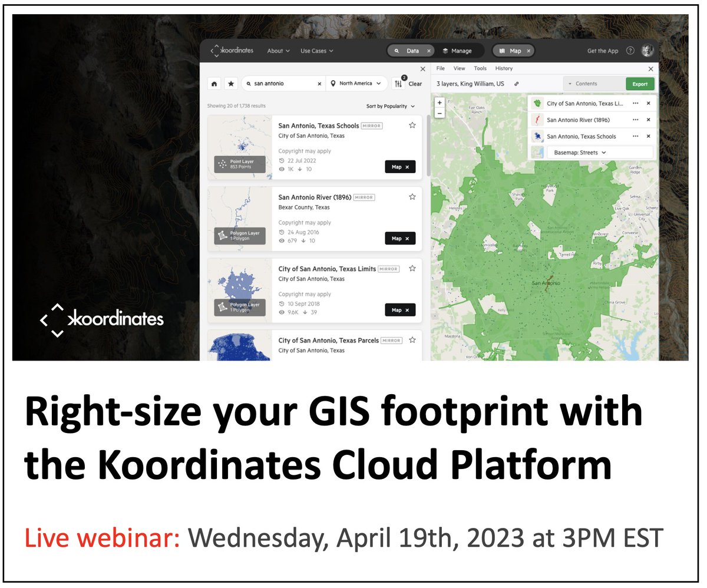
Task: Star the Texas Limits result
Action: 412,268
